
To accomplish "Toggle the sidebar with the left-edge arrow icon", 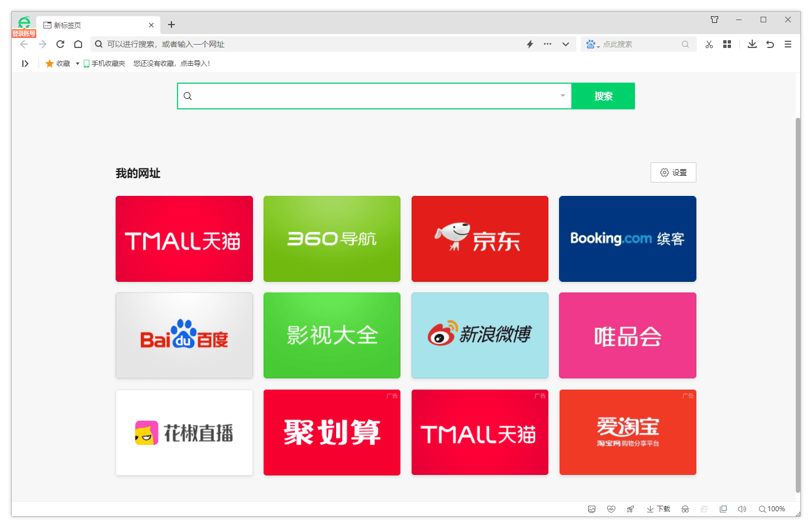I will pos(25,64).
